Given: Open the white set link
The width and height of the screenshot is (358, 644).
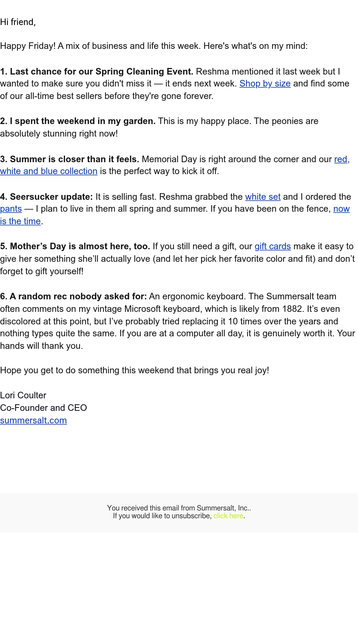Looking at the screenshot, I should tap(263, 197).
